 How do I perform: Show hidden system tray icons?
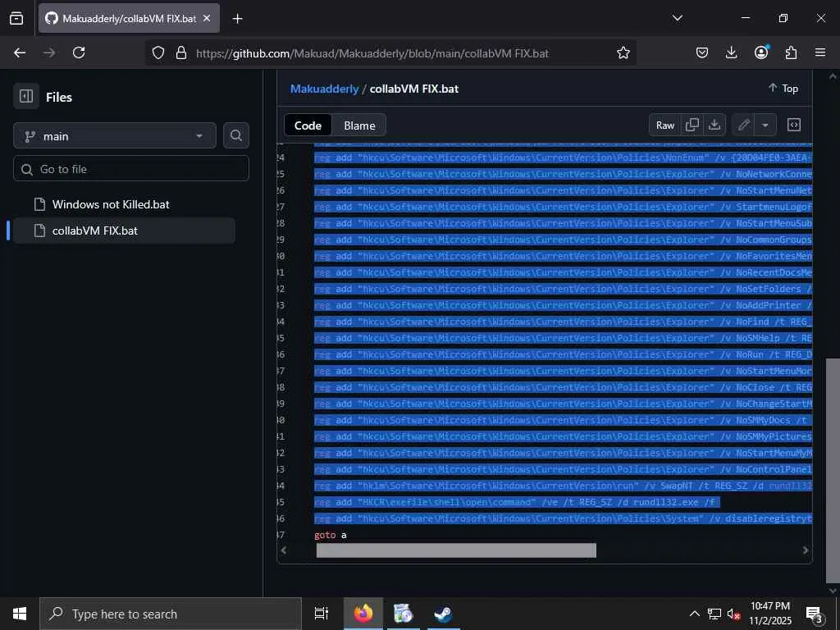pos(694,614)
